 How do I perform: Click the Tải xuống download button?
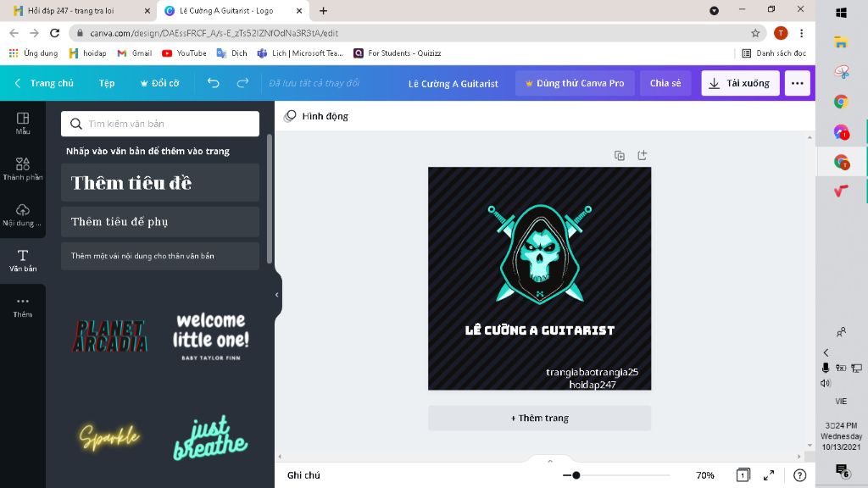coord(740,83)
